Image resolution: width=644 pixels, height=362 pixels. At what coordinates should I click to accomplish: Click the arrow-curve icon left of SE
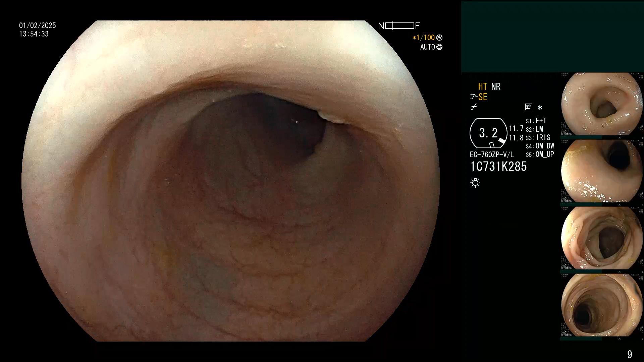pos(474,97)
